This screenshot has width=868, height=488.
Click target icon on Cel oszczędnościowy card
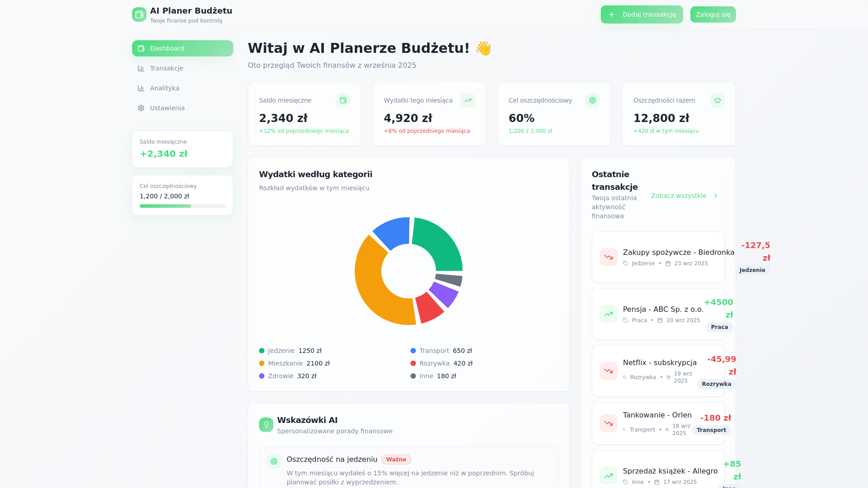click(x=593, y=100)
